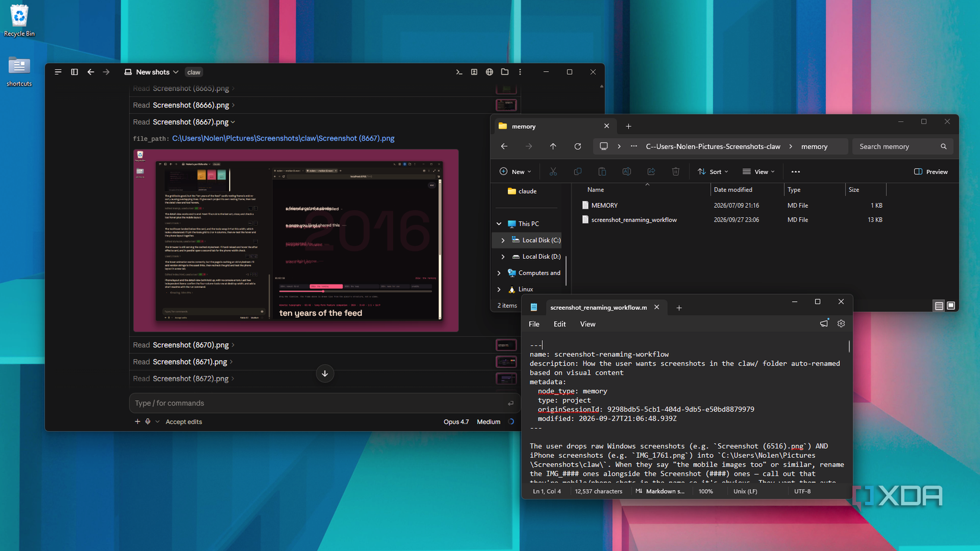Focus the 'Type / for commands' input box
The image size is (980, 551).
tap(324, 403)
